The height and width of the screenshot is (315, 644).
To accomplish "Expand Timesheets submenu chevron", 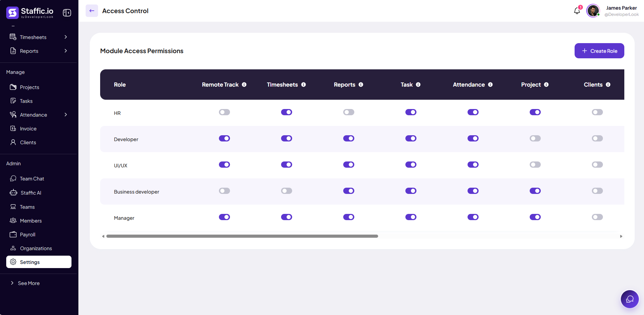I will [x=66, y=37].
